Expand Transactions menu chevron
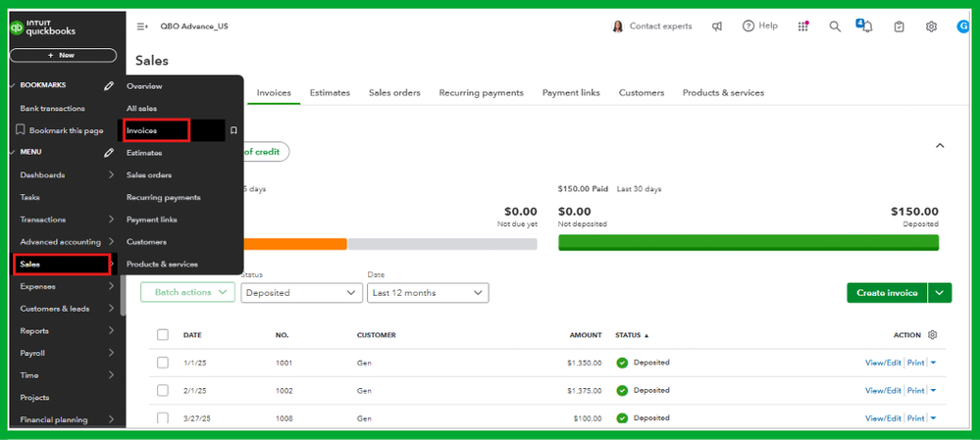Viewport: 980px width, 440px height. 111,220
